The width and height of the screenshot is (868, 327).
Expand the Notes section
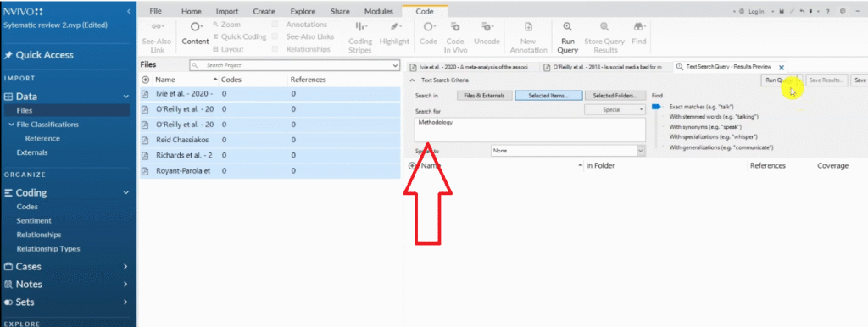click(125, 285)
